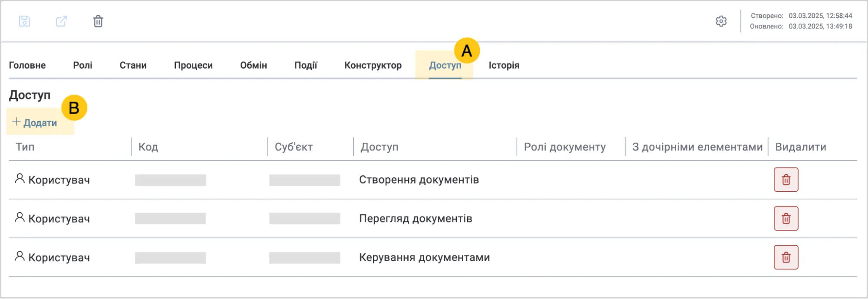Image resolution: width=868 pixels, height=299 pixels.
Task: Click the Доступ column header
Action: coord(380,147)
